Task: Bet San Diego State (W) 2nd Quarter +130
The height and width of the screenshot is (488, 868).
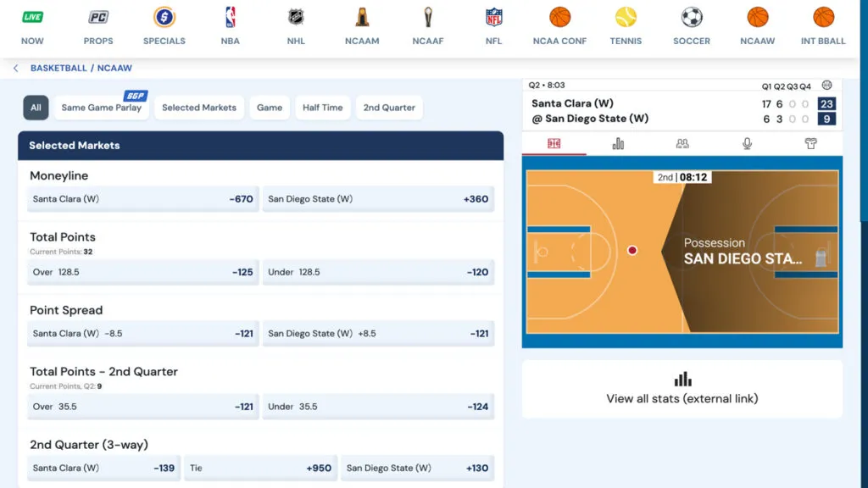Action: (x=417, y=468)
